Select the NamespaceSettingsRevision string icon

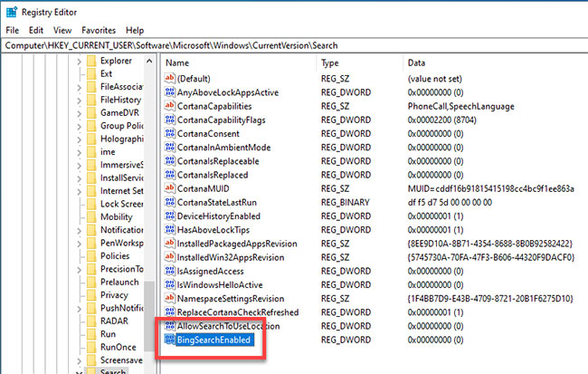pyautogui.click(x=170, y=298)
